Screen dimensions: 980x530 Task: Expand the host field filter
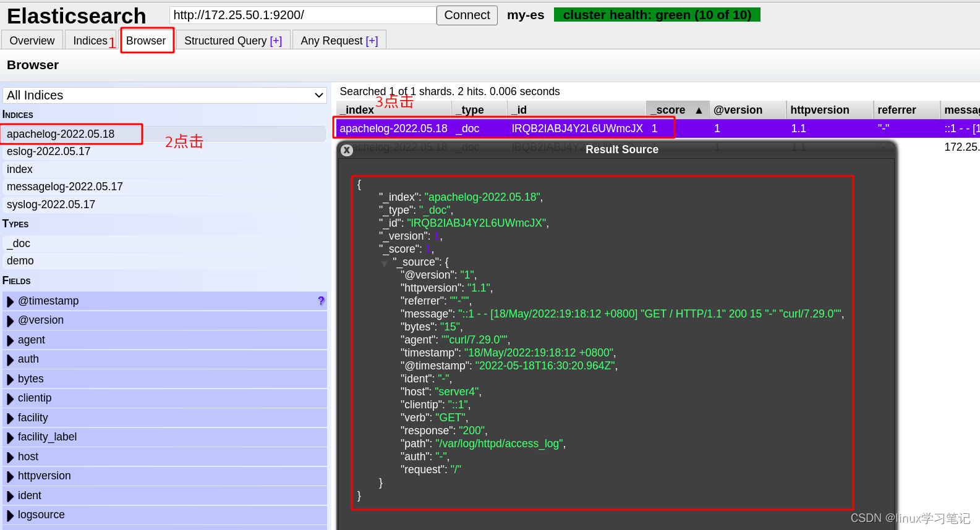11,457
